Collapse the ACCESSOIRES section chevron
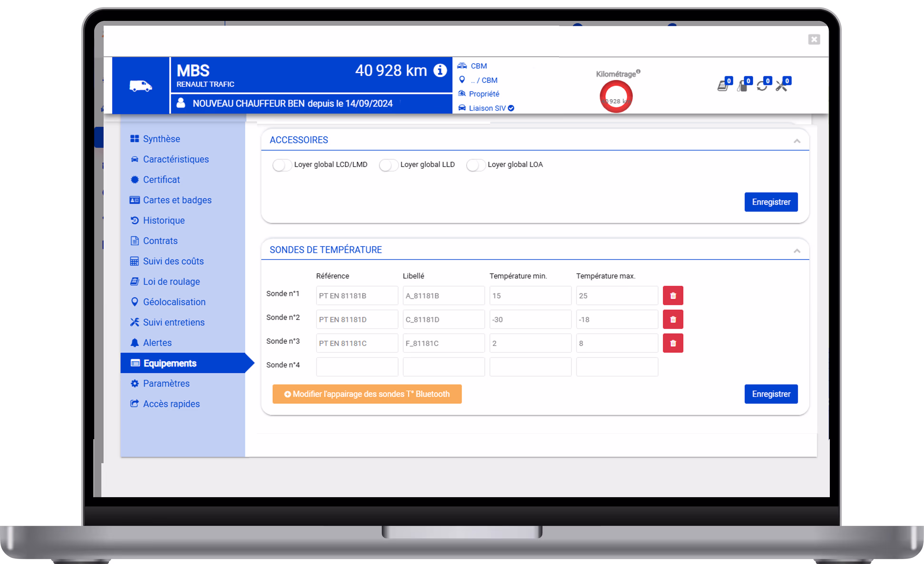The image size is (924, 564). coord(797,141)
